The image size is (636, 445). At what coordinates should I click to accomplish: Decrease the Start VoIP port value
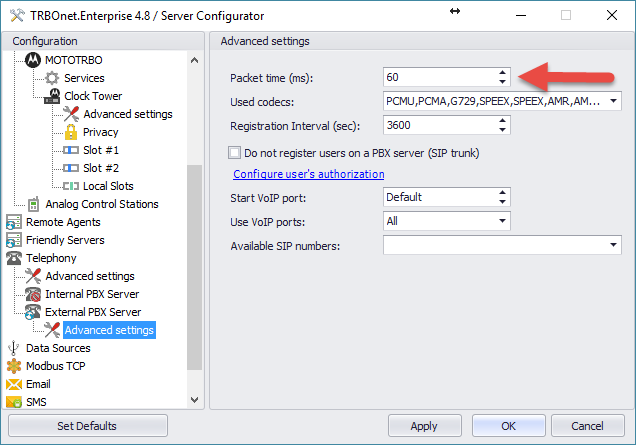[x=502, y=202]
